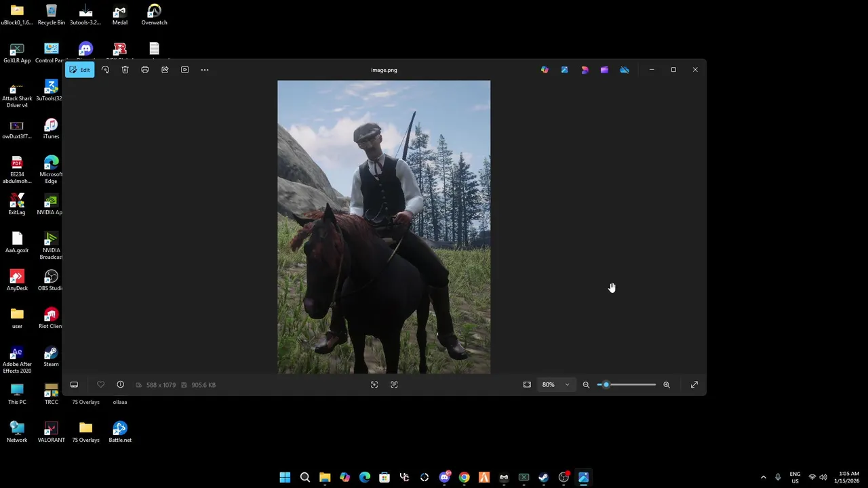Open Microsoft Store from the taskbar

(384, 477)
